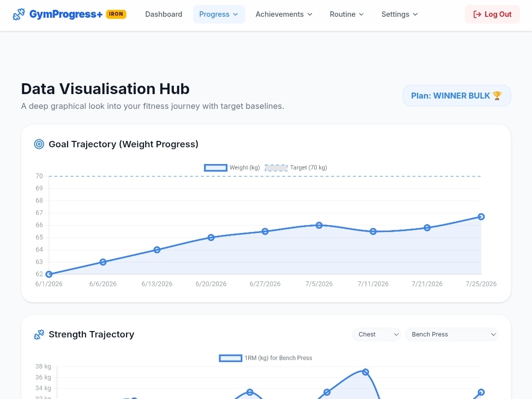This screenshot has height=399, width=532.
Task: Toggle 1RM (kg) for Bench Press legend
Action: click(266, 358)
